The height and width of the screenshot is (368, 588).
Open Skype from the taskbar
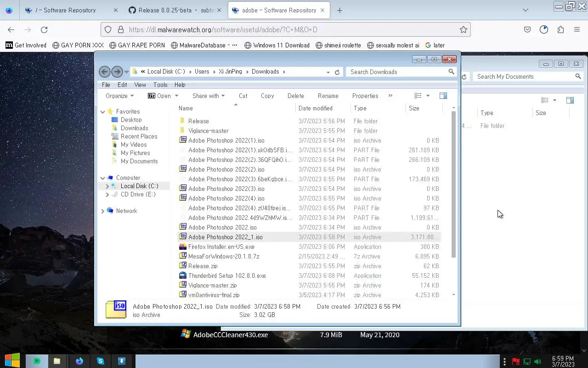100,361
